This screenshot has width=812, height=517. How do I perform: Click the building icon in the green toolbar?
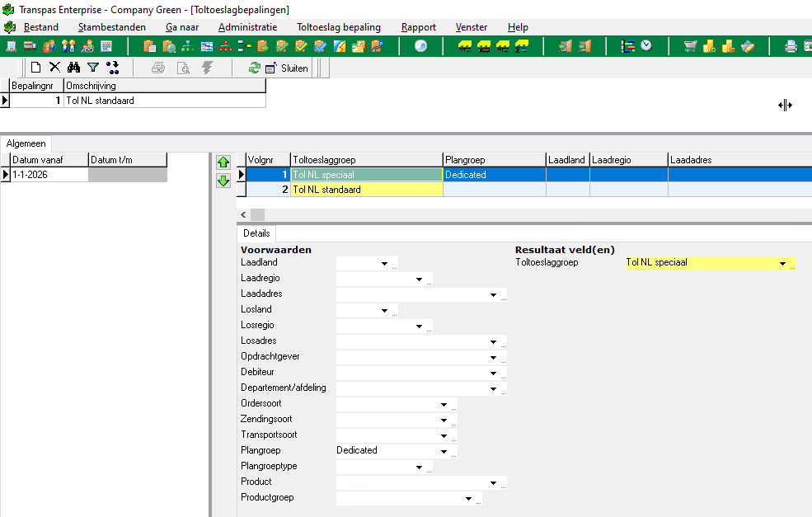pyautogui.click(x=11, y=47)
